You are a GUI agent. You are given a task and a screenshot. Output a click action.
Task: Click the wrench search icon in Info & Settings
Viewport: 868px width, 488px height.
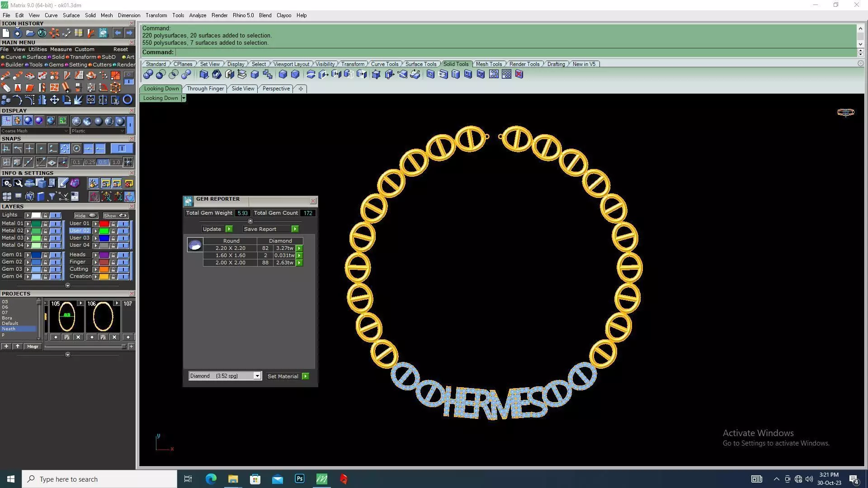[18, 183]
